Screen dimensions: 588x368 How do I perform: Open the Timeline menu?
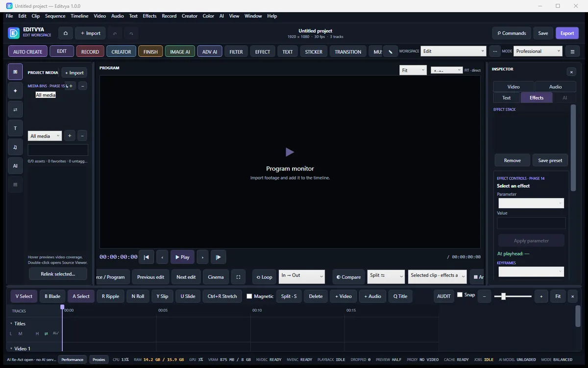tap(79, 16)
